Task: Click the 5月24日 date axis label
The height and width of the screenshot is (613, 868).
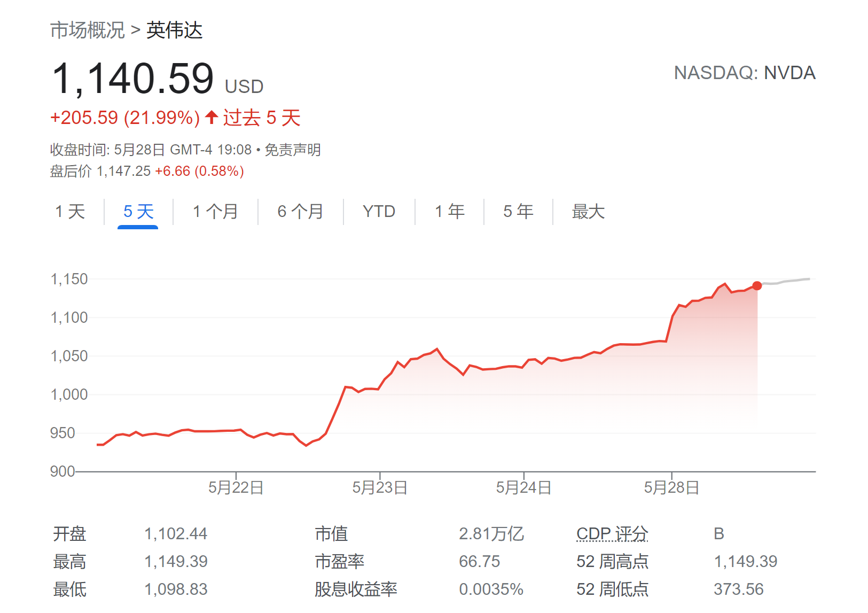Action: 523,487
